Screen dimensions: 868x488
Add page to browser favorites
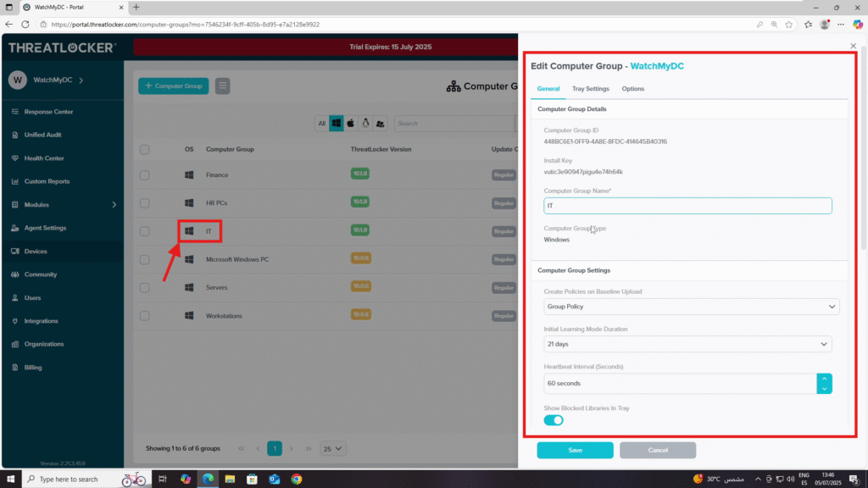[x=789, y=25]
